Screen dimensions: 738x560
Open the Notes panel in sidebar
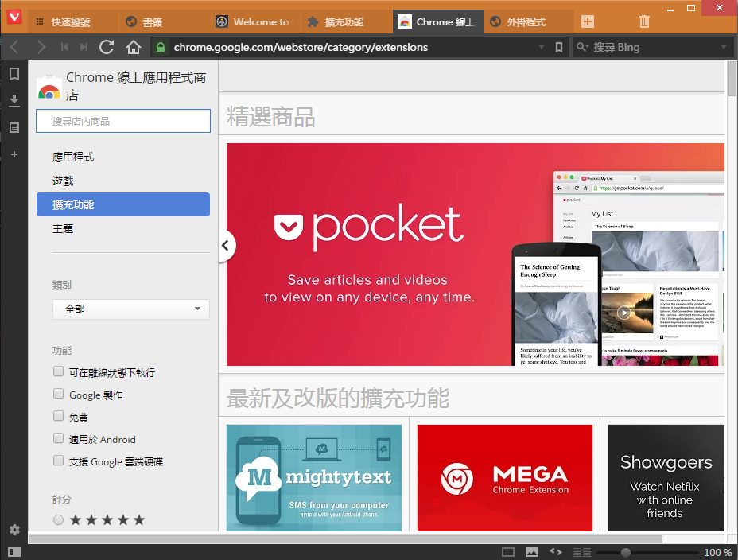14,127
